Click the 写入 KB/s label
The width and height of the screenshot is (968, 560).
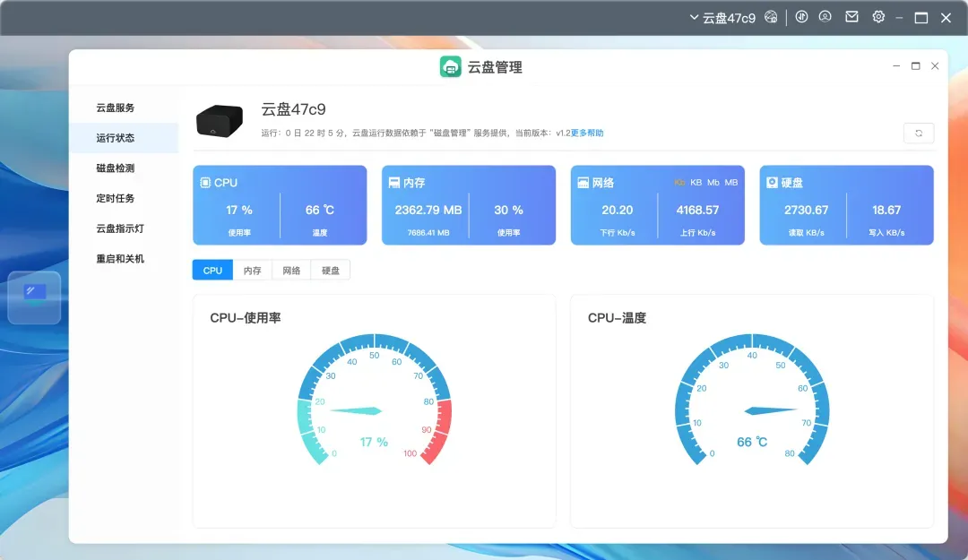[886, 233]
